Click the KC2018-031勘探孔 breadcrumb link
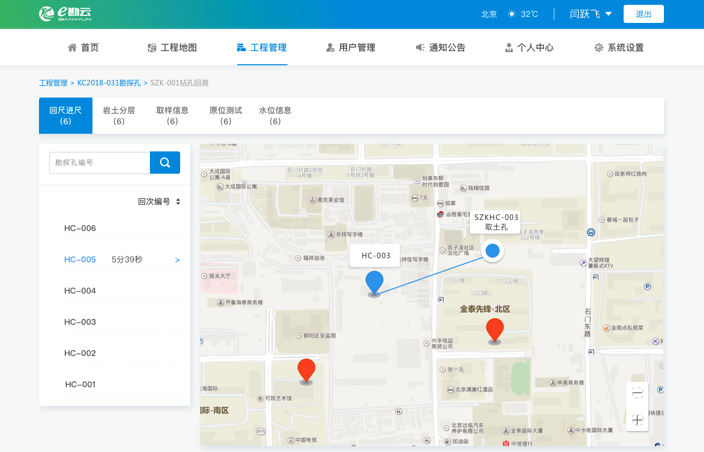The width and height of the screenshot is (704, 452). click(109, 83)
